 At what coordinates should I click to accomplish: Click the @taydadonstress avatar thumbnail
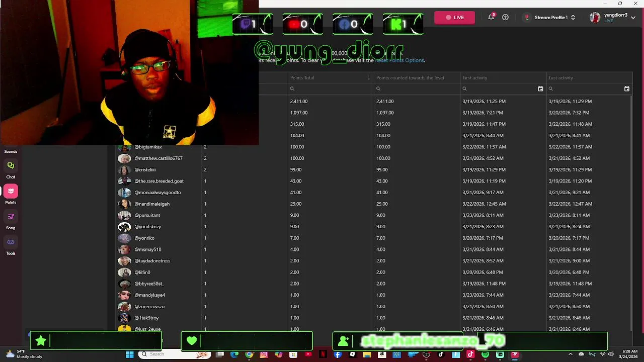tap(124, 261)
